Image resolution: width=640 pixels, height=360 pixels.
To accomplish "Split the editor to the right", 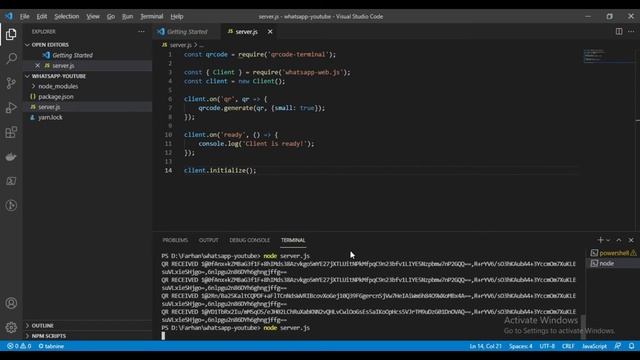I will 619,31.
